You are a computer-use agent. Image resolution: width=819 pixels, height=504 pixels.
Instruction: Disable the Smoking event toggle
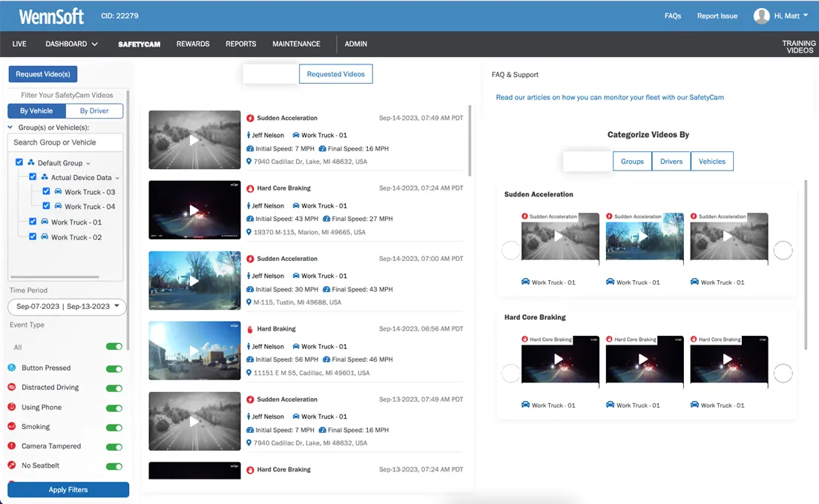(113, 426)
